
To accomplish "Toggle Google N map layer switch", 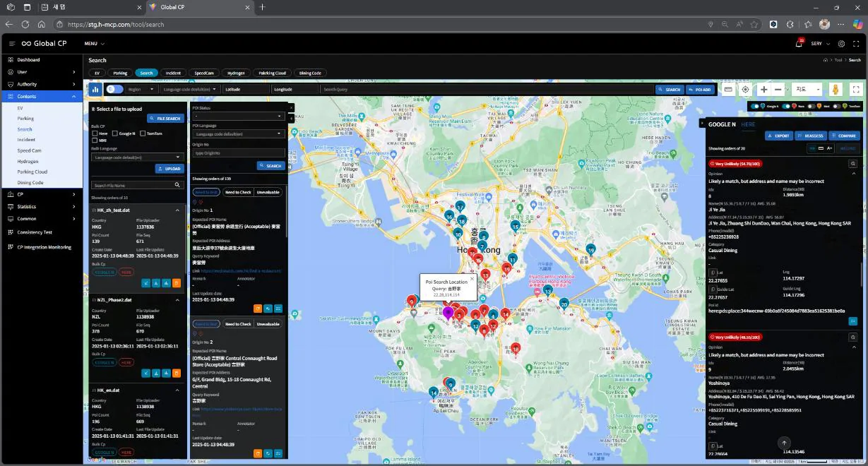I will [756, 106].
